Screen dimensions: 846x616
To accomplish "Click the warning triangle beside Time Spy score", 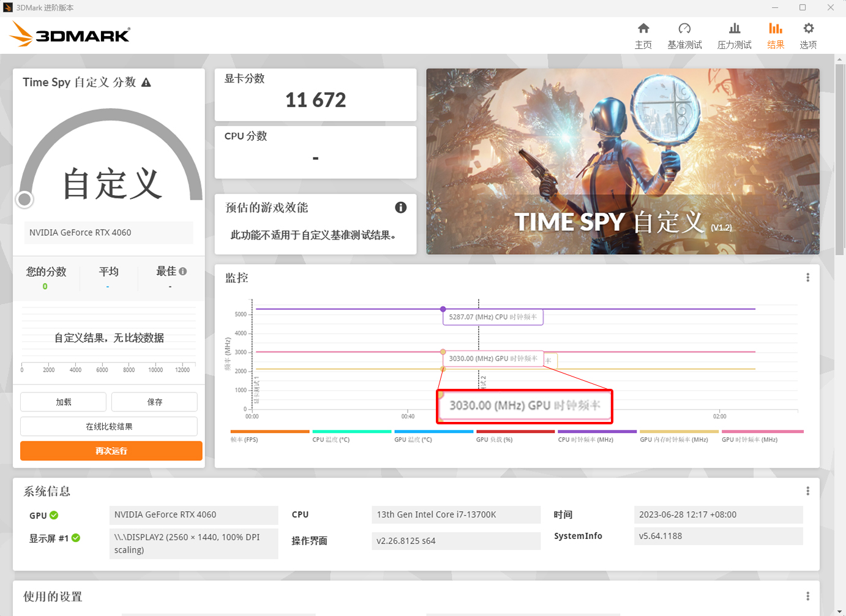I will pos(146,82).
